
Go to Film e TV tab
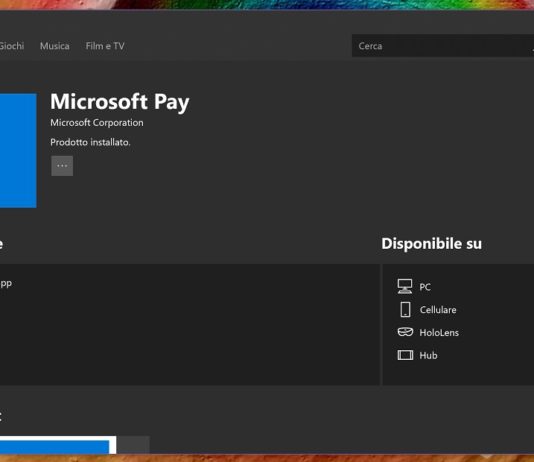coord(105,46)
